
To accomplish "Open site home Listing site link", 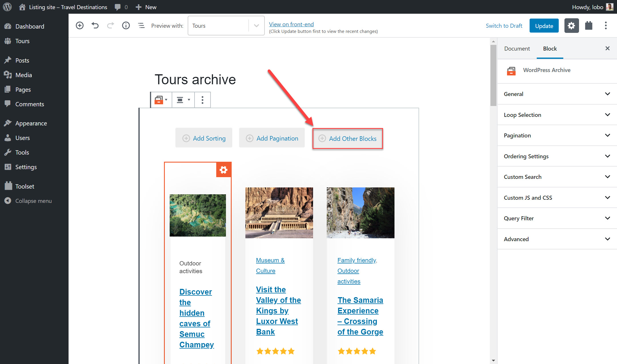I will [63, 7].
